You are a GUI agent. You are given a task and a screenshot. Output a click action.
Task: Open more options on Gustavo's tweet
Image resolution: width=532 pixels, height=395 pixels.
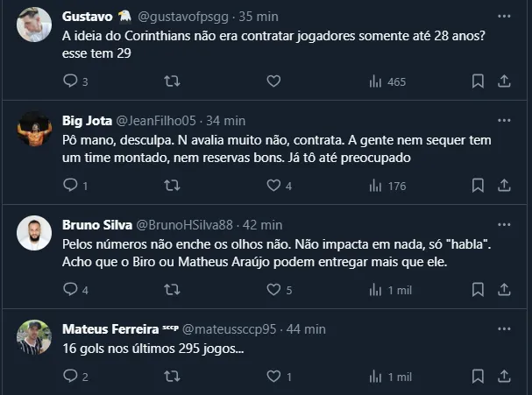(504, 16)
